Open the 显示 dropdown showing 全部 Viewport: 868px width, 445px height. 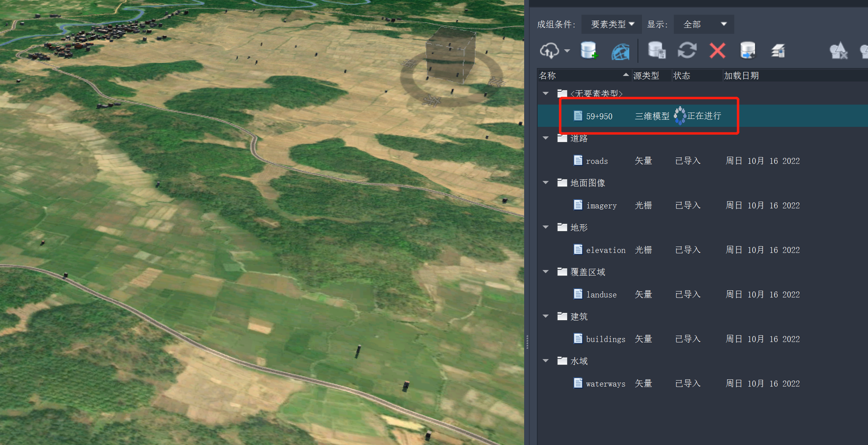pos(703,24)
